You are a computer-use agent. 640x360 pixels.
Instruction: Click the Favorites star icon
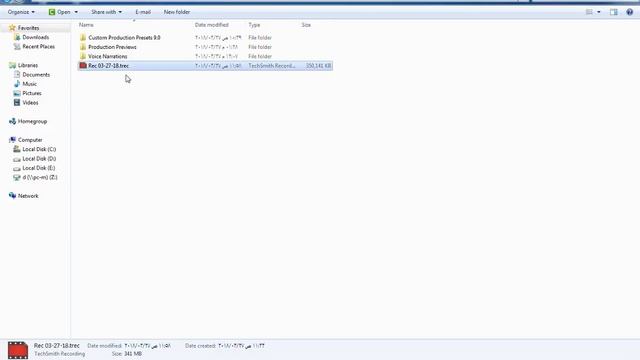(12, 28)
